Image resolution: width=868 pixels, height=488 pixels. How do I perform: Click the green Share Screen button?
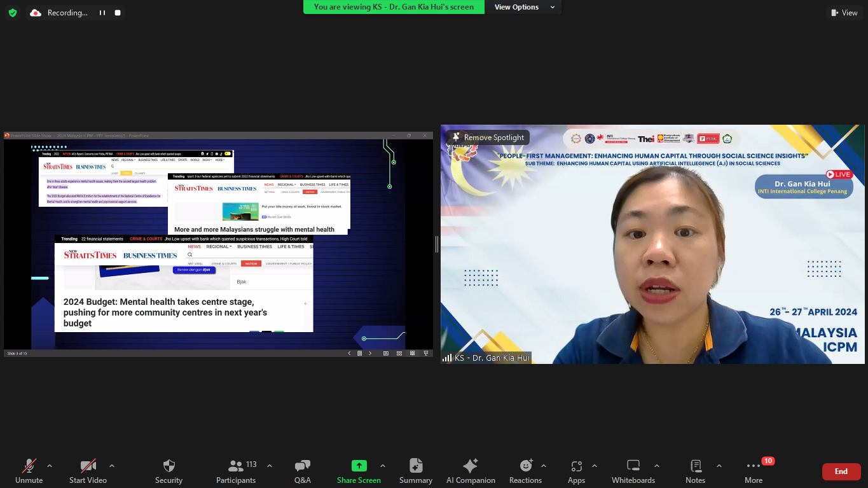pyautogui.click(x=359, y=471)
